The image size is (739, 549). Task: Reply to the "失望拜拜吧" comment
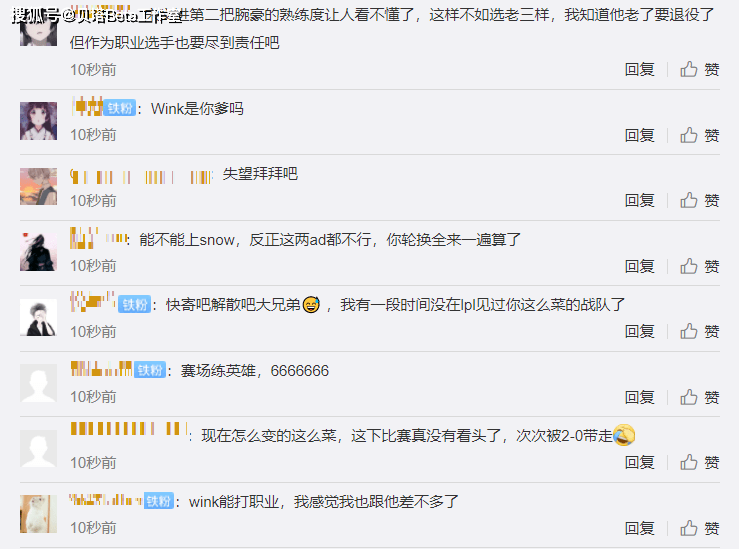click(x=640, y=200)
